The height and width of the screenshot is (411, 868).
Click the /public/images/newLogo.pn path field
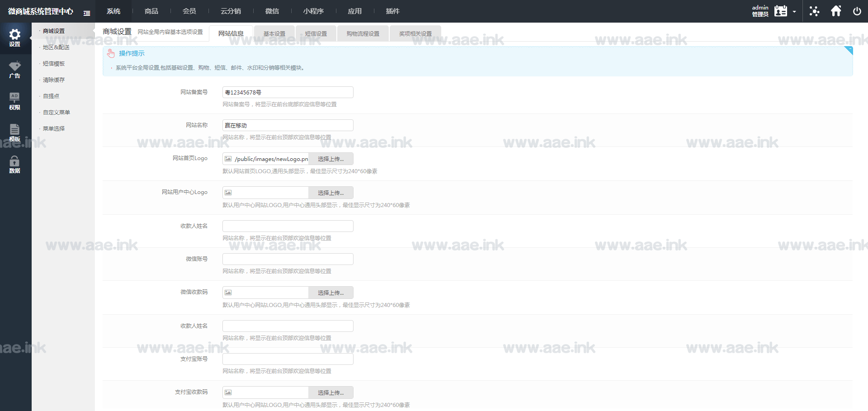tap(271, 159)
